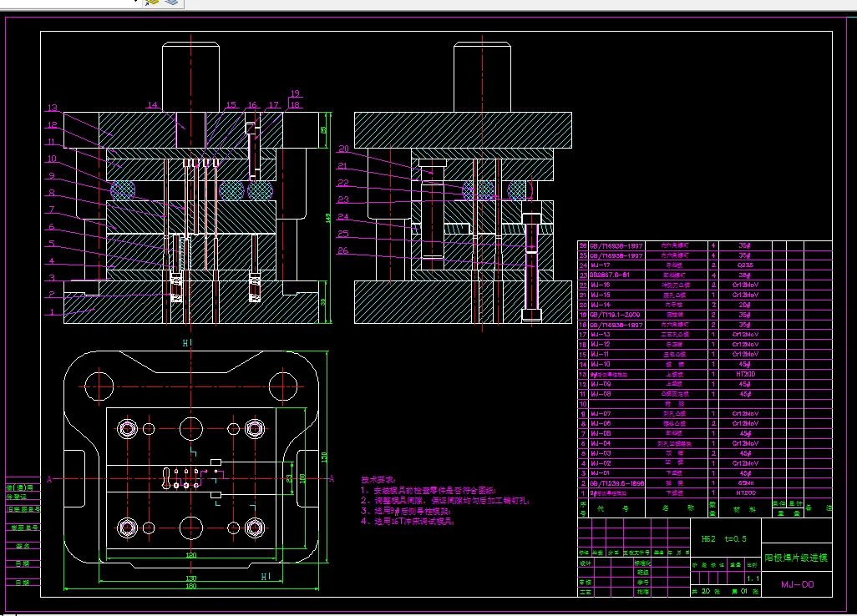857x616 pixels.
Task: Select drawing title 阳极焊片级进模 in the title block
Action: [x=796, y=558]
